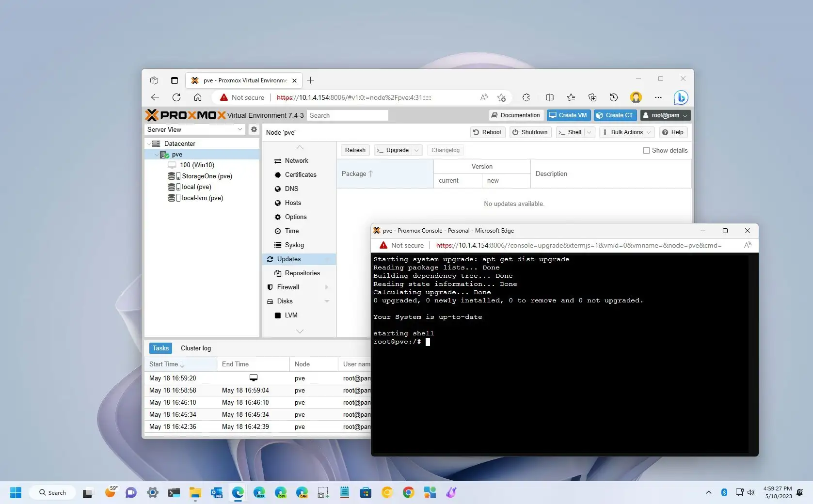Viewport: 813px width, 504px height.
Task: Open the Server View dropdown
Action: 194,129
